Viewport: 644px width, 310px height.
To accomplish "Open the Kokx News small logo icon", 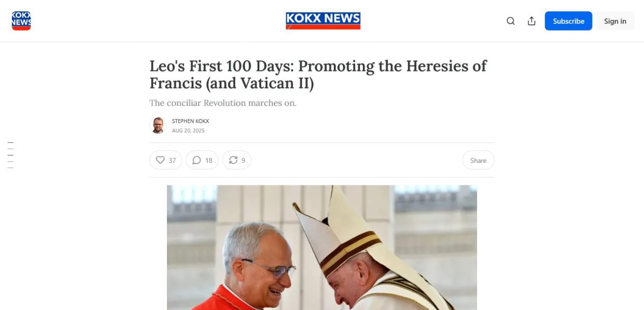I will (21, 21).
